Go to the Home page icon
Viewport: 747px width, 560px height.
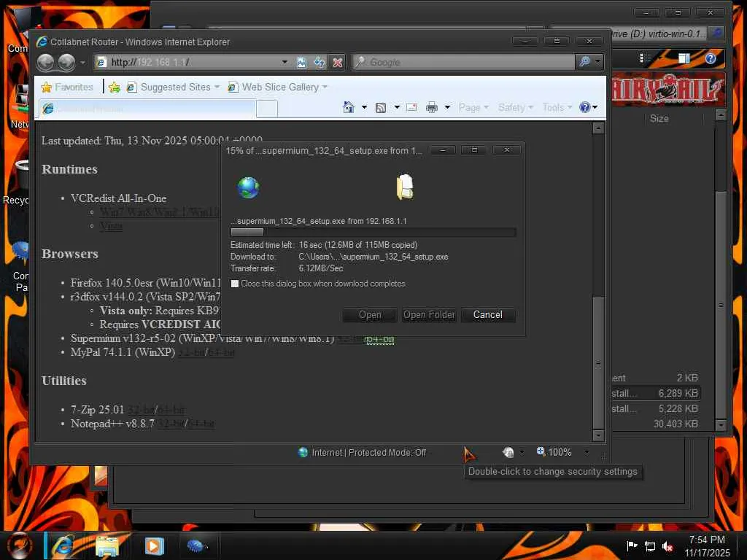coord(349,108)
